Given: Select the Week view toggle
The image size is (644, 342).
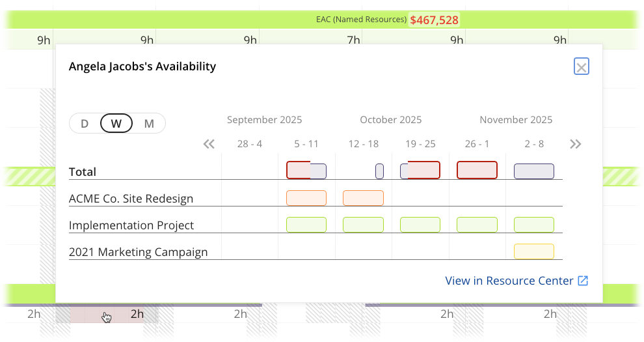Looking at the screenshot, I should pyautogui.click(x=116, y=123).
